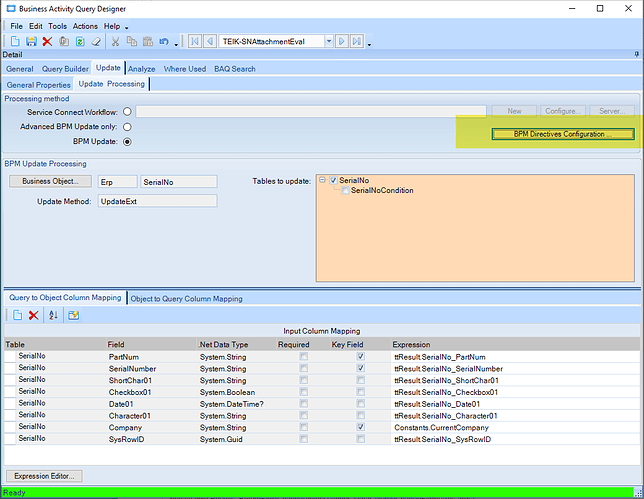Image resolution: width=644 pixels, height=499 pixels.
Task: Open the File menu
Action: coord(16,26)
